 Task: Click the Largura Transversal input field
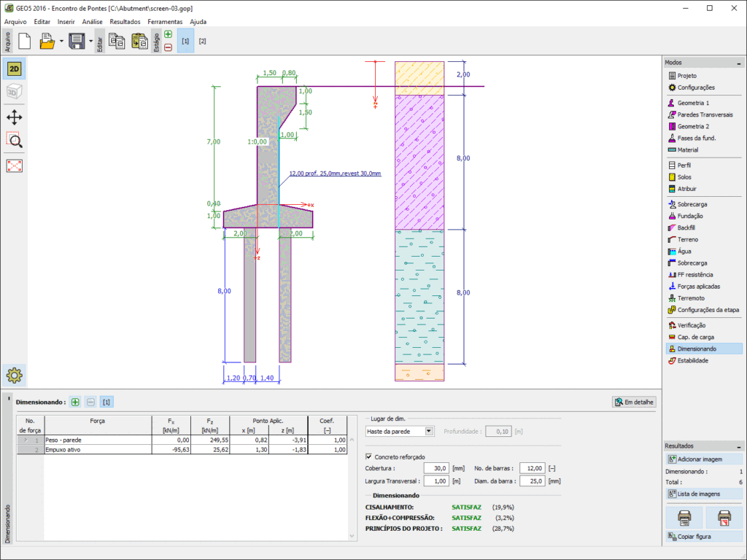point(436,481)
